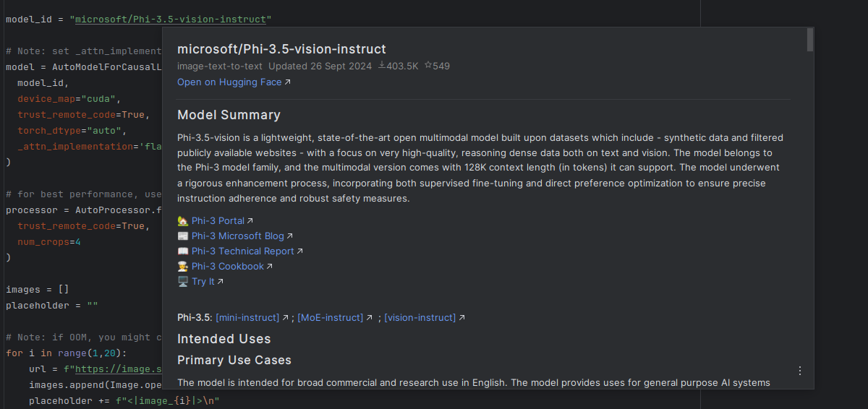Open the Phi-3 Technical Report link
The height and width of the screenshot is (409, 868).
(x=242, y=251)
